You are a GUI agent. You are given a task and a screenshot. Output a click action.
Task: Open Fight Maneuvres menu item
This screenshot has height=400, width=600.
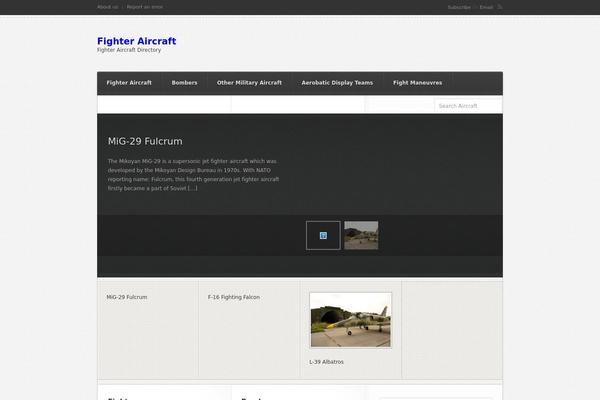click(417, 83)
